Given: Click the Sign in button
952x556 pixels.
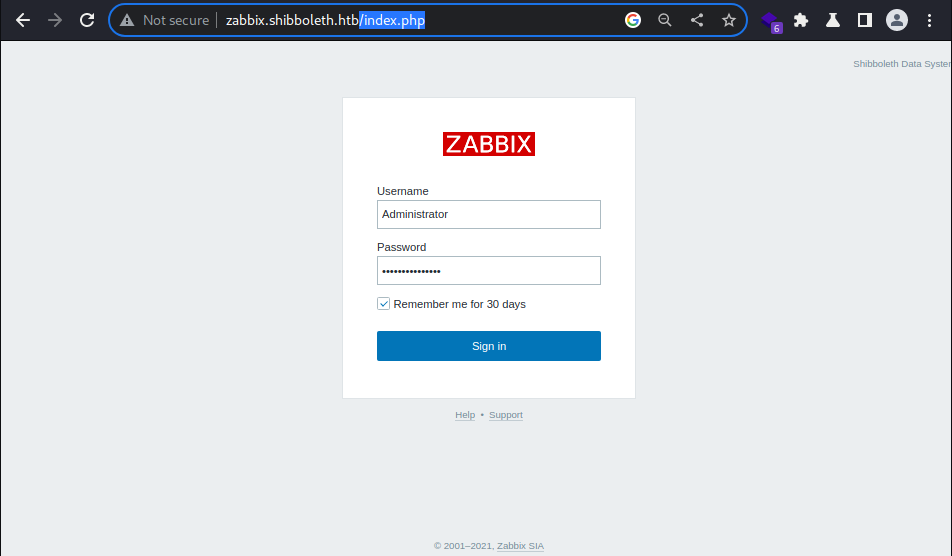Looking at the screenshot, I should pyautogui.click(x=489, y=346).
